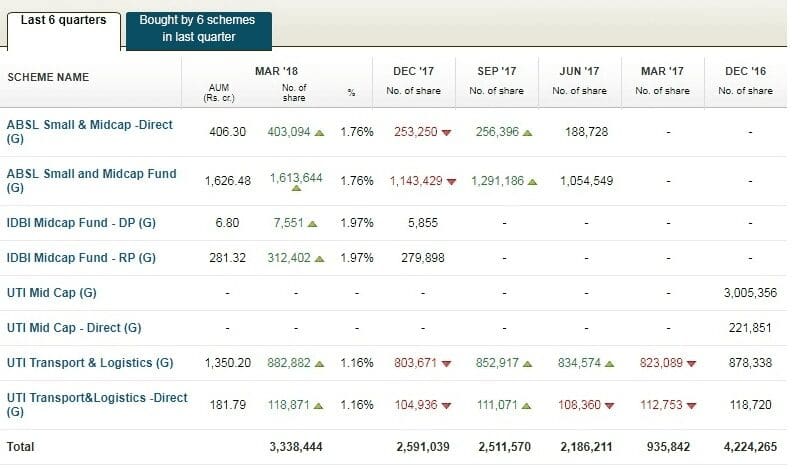Open ABSL Small & Midcap -Direct (G) scheme
This screenshot has height=469, width=800.
click(x=90, y=131)
